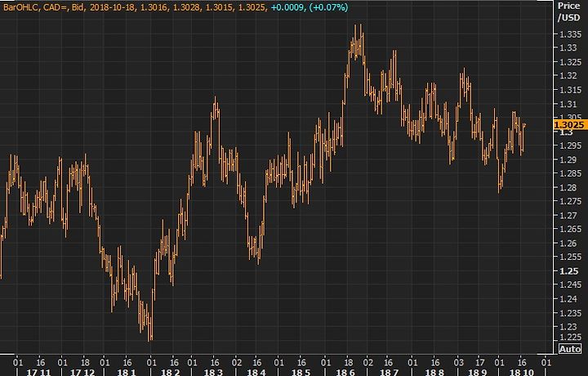Click the 18 7 month label
Screen dimensions: 588x376
[x=389, y=372]
